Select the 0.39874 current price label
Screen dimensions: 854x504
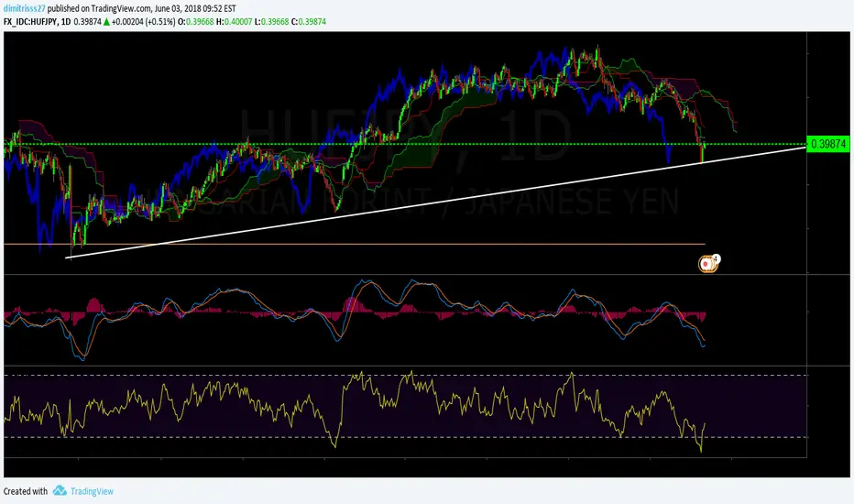(x=827, y=144)
